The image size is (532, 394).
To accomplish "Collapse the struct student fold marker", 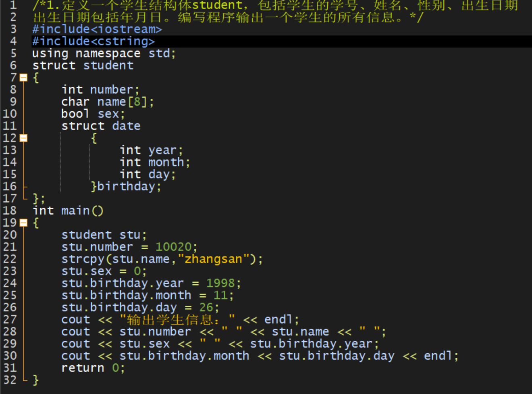I will pos(23,77).
